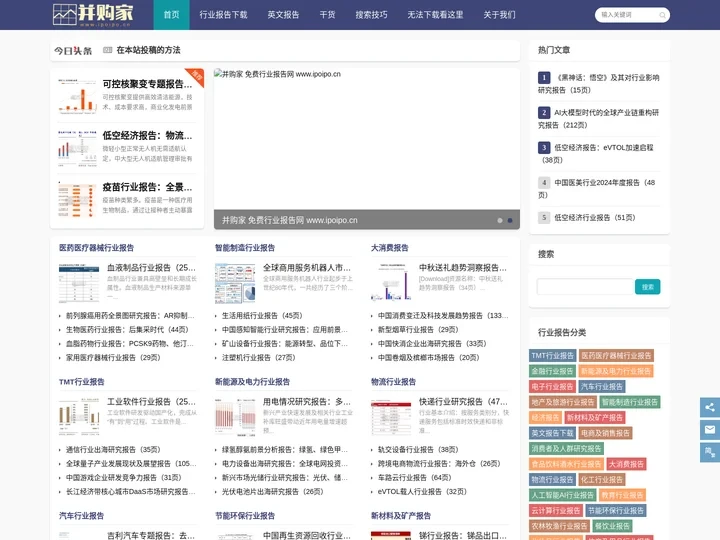Open hot article 低空经济行业报告(51页)
This screenshot has width=720, height=540.
(595, 218)
